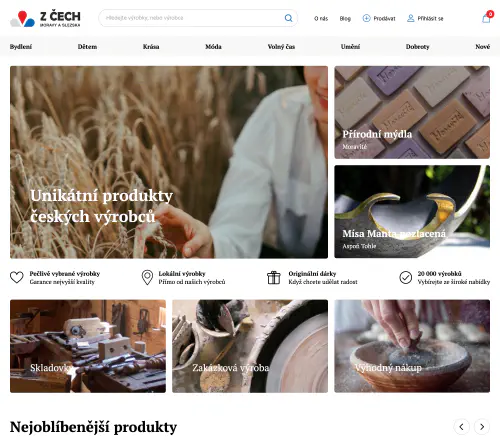Open the Zakázková výroba tile
The width and height of the screenshot is (500, 445).
(x=250, y=346)
